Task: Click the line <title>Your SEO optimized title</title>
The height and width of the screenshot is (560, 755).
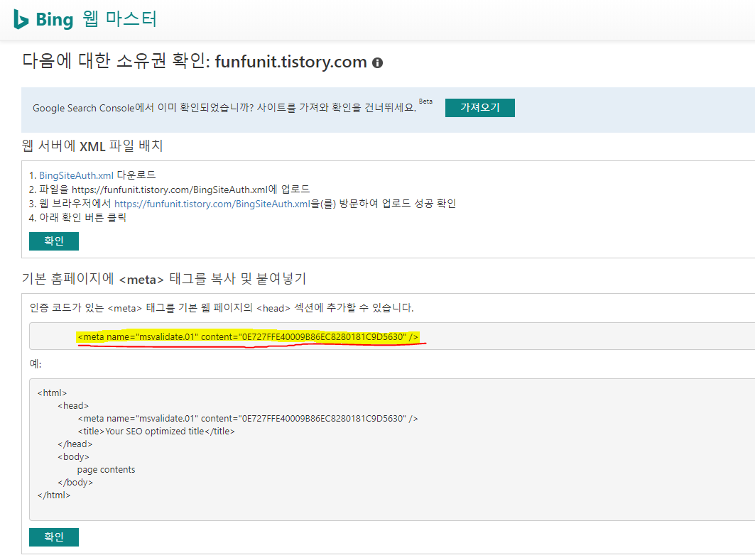Action: 156,431
